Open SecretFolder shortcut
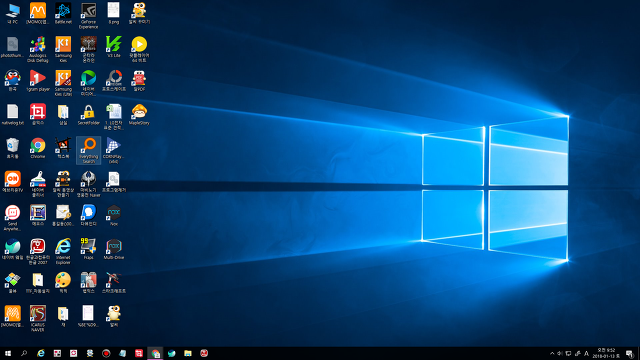This screenshot has width=640, height=360. [x=89, y=115]
